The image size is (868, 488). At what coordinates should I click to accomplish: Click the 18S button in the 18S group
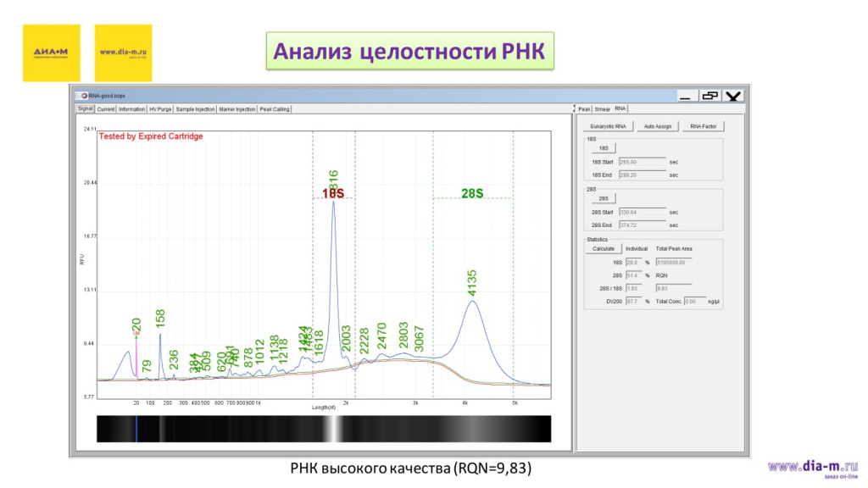(x=604, y=148)
